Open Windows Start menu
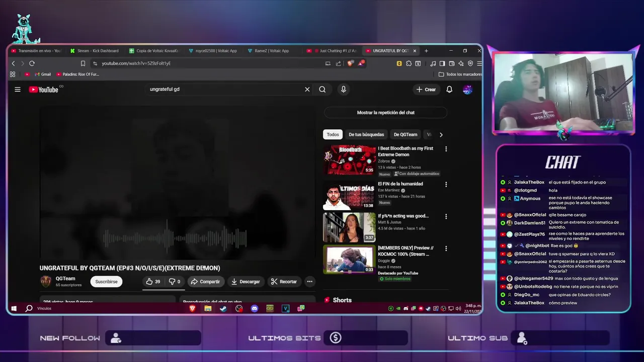 [14, 308]
